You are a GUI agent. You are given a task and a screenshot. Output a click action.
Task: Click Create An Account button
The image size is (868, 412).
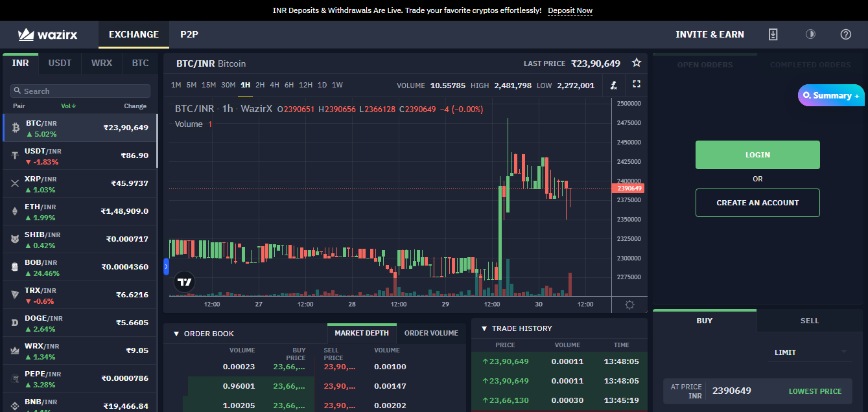(x=758, y=203)
